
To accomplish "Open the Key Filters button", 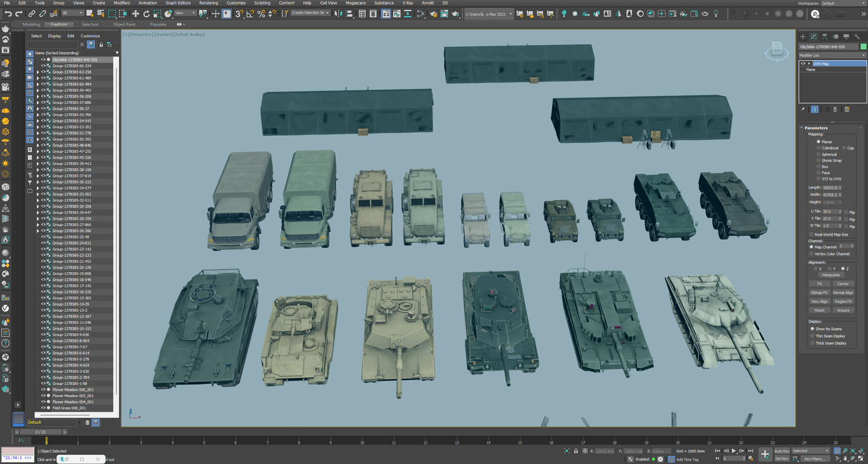I will coord(815,459).
